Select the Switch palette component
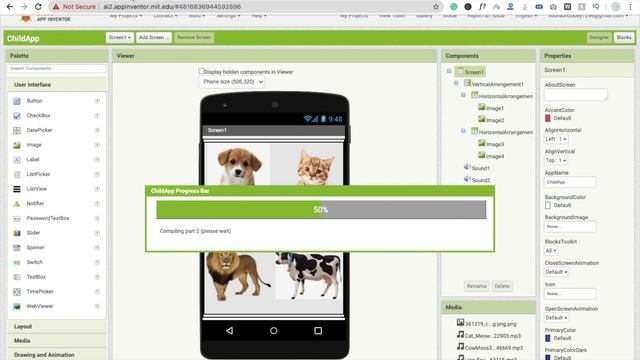The width and height of the screenshot is (640, 360). coord(34,262)
